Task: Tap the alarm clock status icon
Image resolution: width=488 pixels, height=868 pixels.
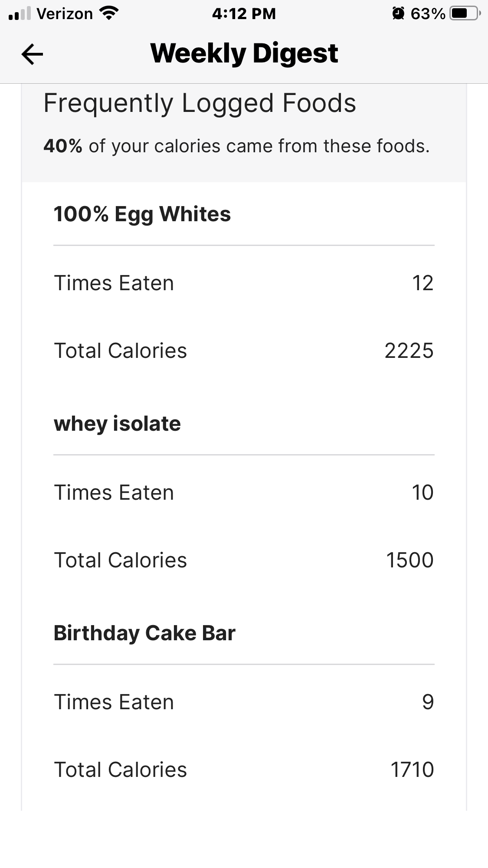Action: (x=398, y=14)
